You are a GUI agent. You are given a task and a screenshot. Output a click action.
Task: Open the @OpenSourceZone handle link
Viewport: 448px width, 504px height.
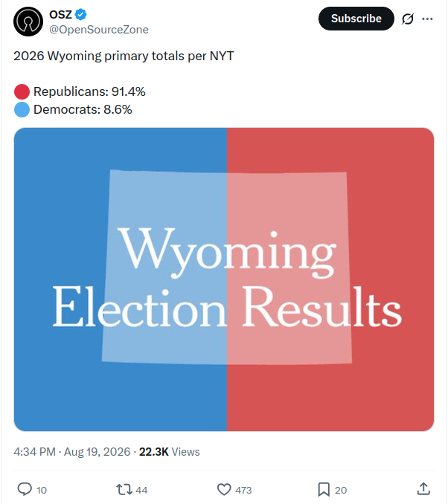pyautogui.click(x=99, y=30)
